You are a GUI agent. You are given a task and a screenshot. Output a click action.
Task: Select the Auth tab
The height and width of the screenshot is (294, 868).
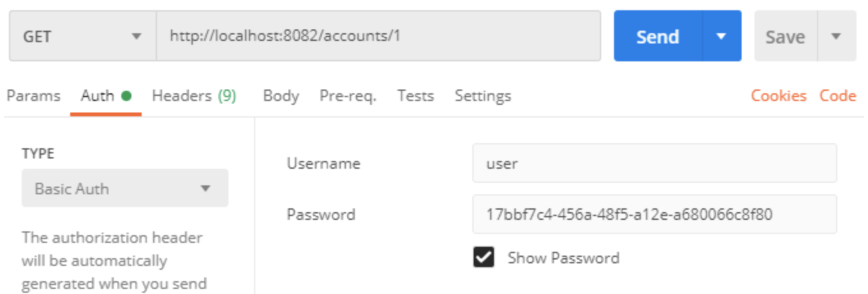[97, 96]
